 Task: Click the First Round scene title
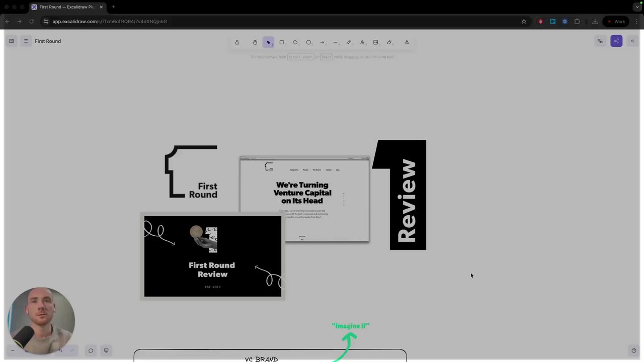coord(48,41)
